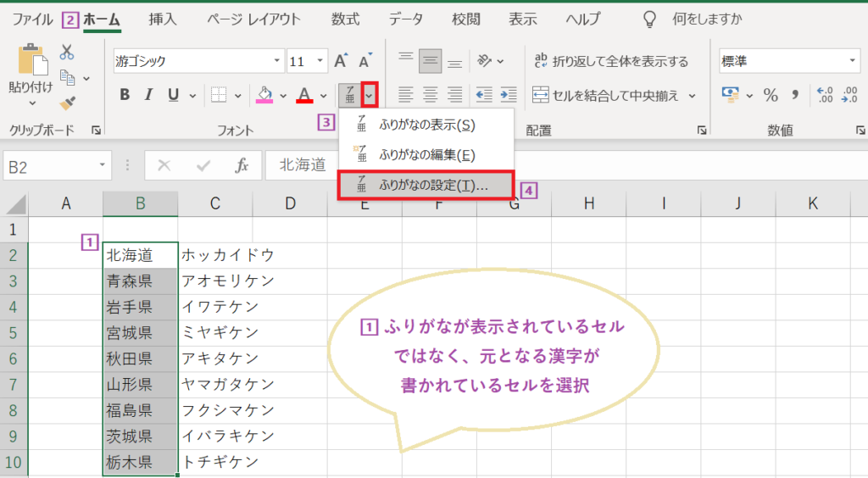Screen dimensions: 868x478
Task: Click セルを結合して中央揃え merge button
Action: (x=605, y=96)
